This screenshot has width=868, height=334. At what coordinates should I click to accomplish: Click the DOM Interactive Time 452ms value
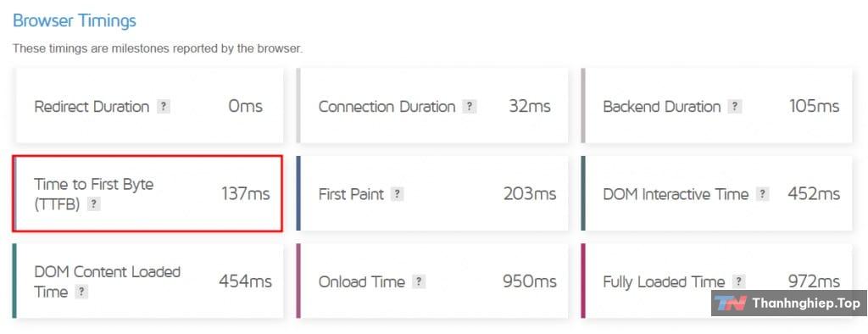click(813, 194)
